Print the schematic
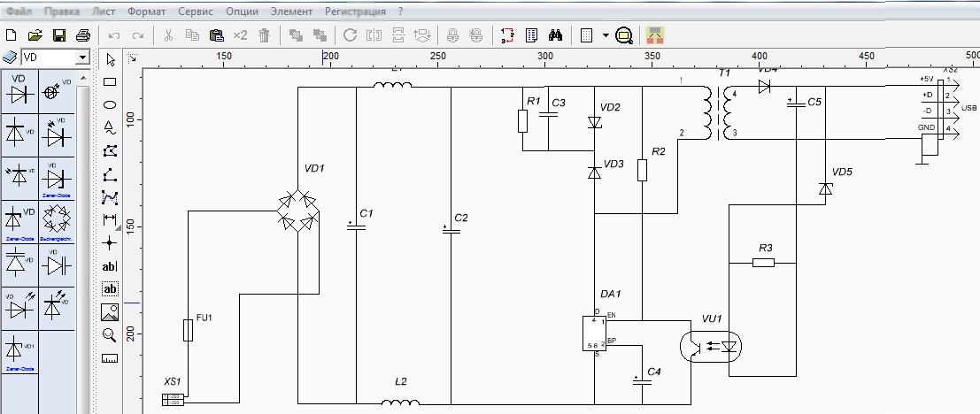 click(83, 35)
